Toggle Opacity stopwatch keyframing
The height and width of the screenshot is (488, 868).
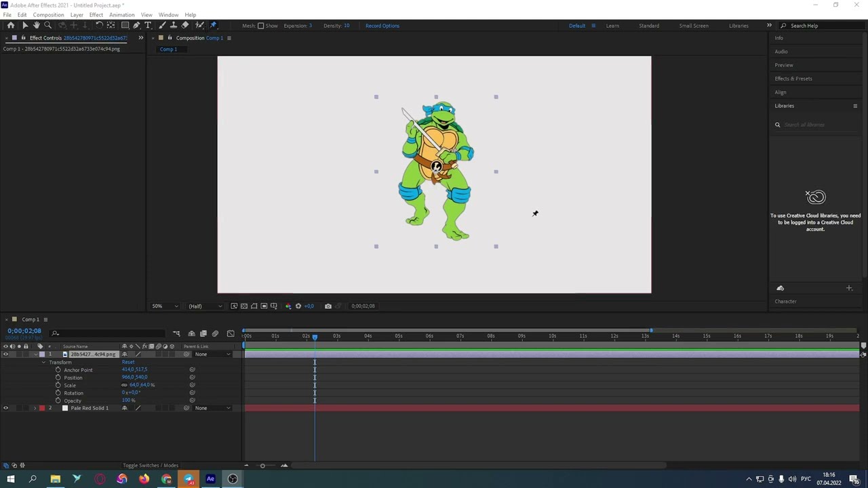click(x=58, y=401)
